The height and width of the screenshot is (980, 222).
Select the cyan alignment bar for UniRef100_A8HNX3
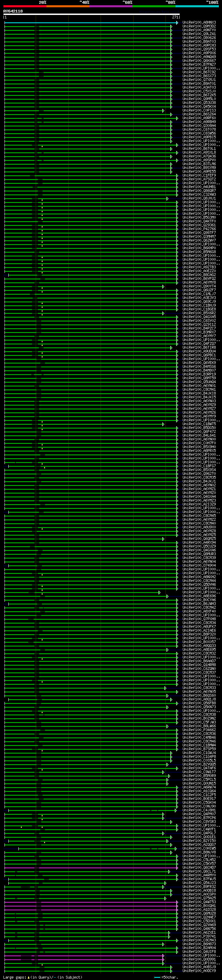(x=91, y=23)
